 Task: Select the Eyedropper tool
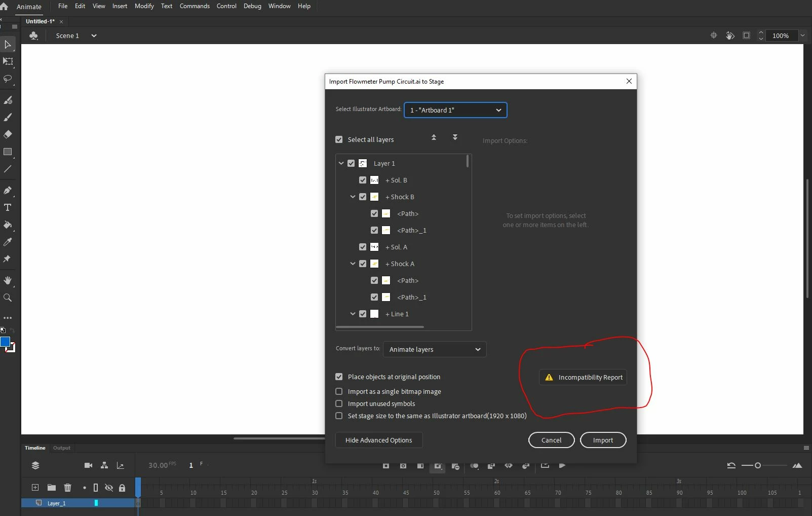click(x=8, y=242)
